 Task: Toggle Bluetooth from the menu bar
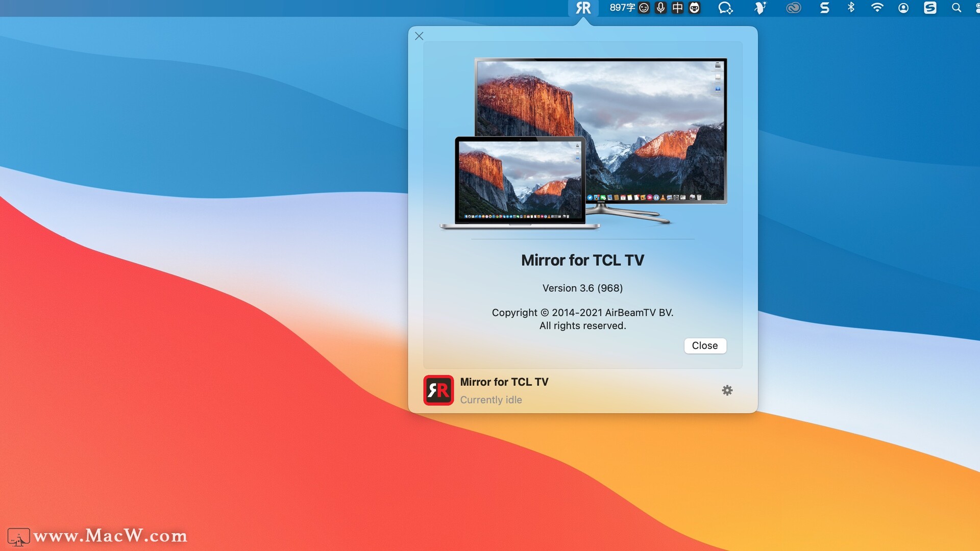click(x=851, y=8)
